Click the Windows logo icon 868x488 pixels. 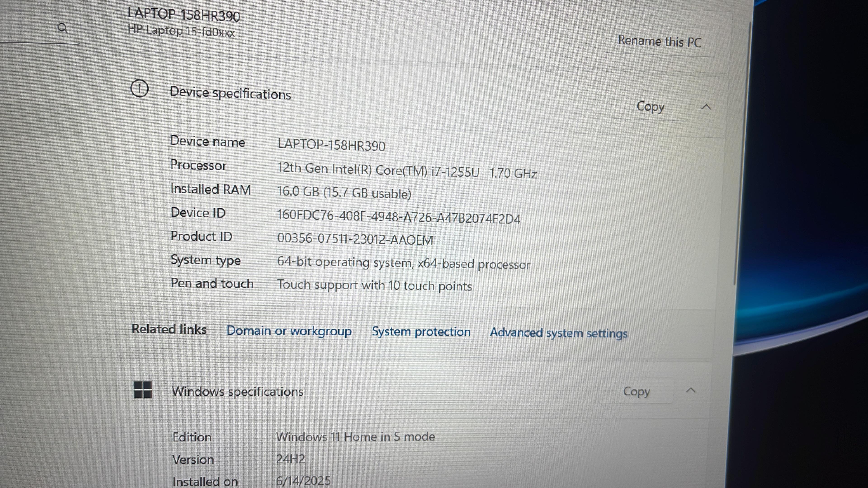point(143,390)
